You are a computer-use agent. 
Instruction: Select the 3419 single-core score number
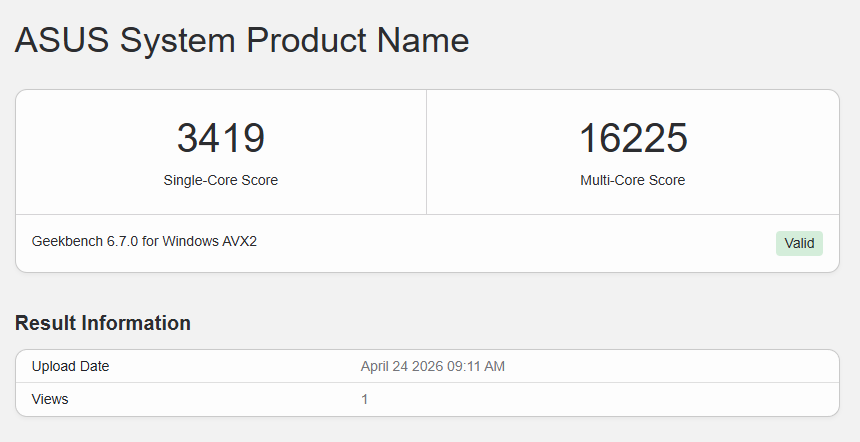221,138
